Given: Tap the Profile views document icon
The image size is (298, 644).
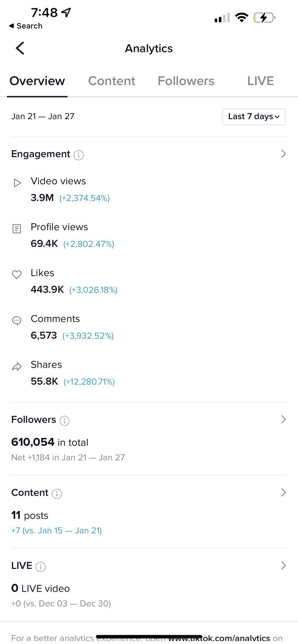Looking at the screenshot, I should point(17,229).
